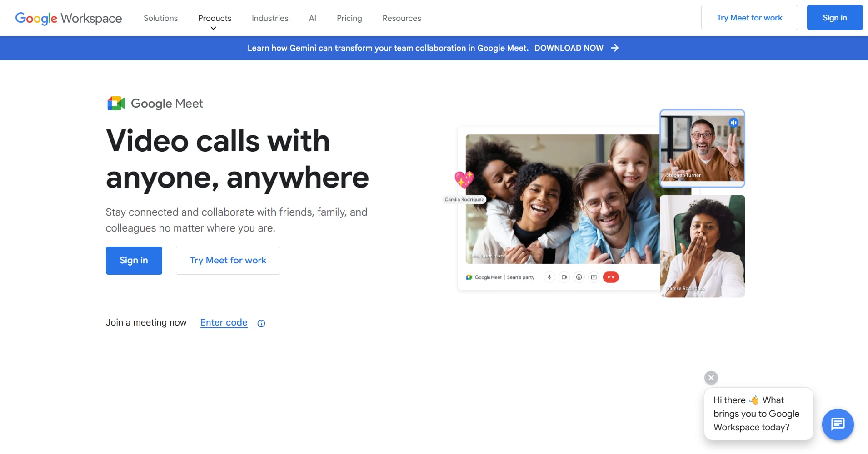Open the chat bubble widget
The width and height of the screenshot is (868, 454).
838,424
